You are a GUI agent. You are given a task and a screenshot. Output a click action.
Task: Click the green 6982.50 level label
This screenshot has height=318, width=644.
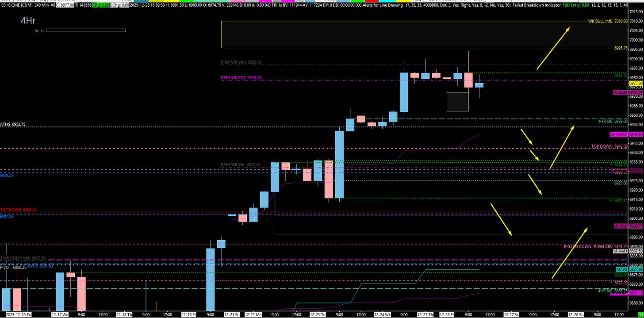pyautogui.click(x=621, y=75)
